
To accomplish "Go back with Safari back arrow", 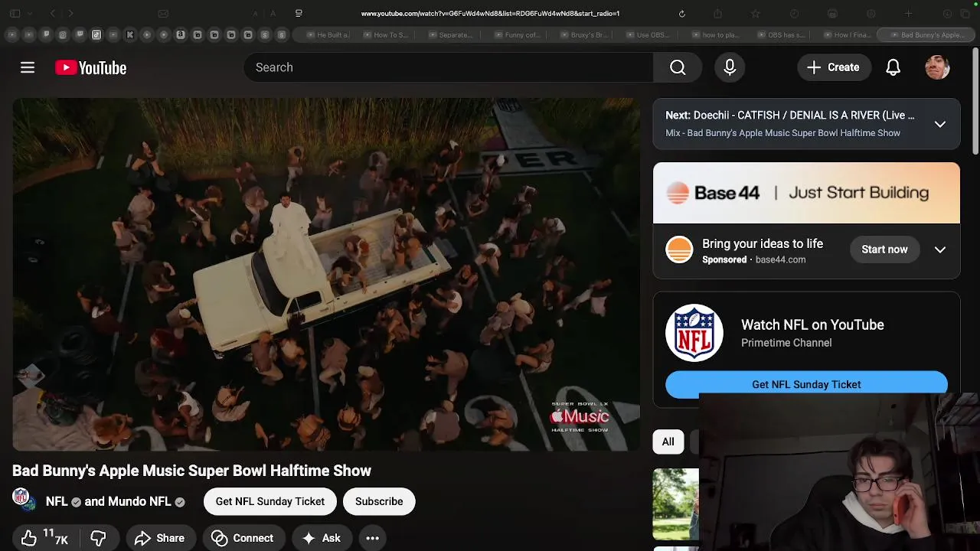I will [x=52, y=14].
